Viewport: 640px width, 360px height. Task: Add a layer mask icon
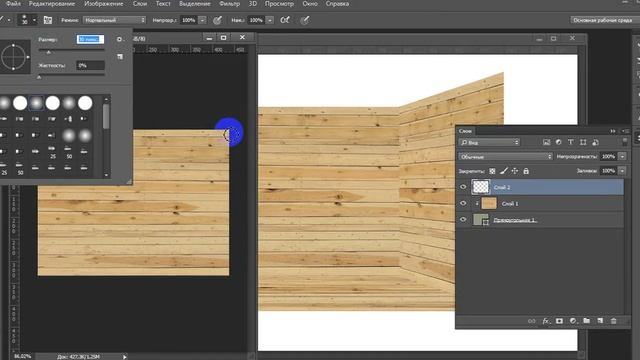click(x=559, y=321)
